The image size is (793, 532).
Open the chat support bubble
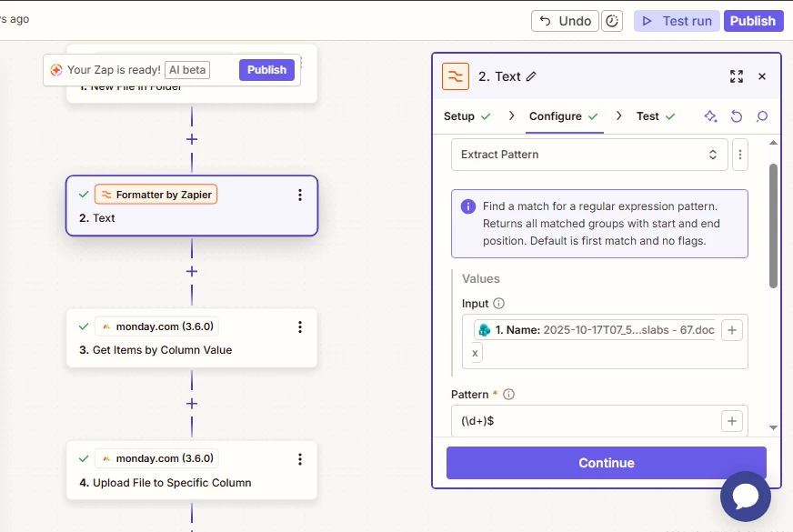point(746,497)
